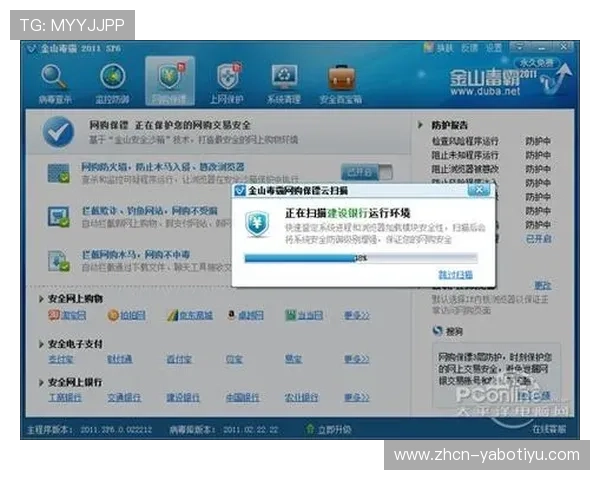600x480 pixels.
Task: Expand the 安全网上银行 section arrow
Action: [x=41, y=382]
